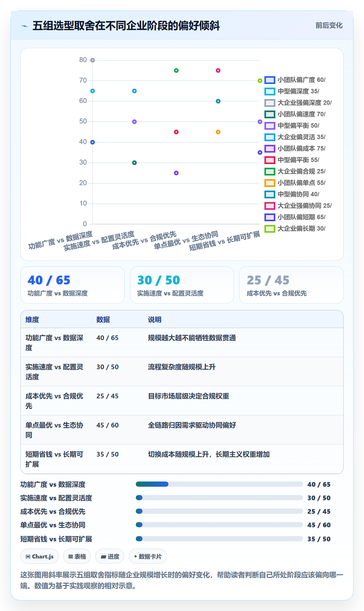The height and width of the screenshot is (611, 364).
Task: Click the purple data point at 25
Action: (x=176, y=173)
